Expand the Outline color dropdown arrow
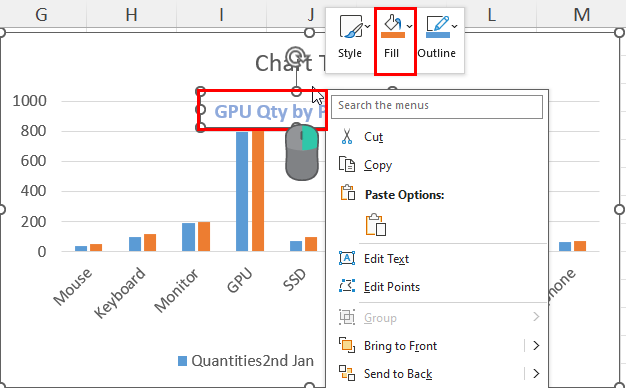The width and height of the screenshot is (626, 388). (x=454, y=26)
